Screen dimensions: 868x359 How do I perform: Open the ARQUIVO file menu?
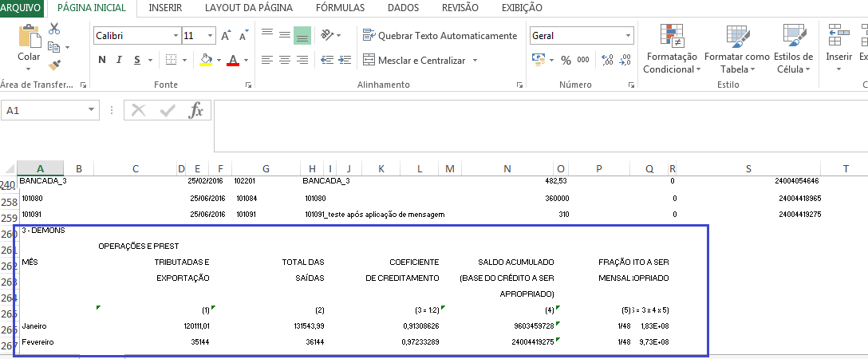[x=21, y=8]
